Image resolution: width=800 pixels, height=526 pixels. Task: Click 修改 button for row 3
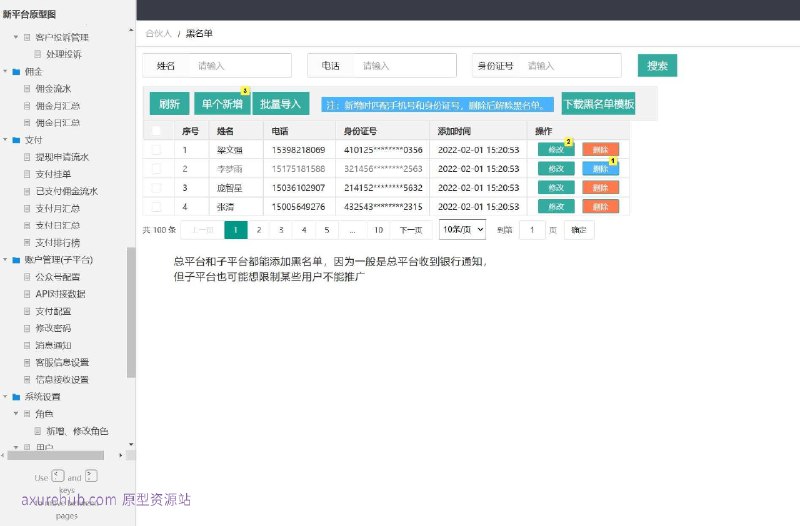click(x=556, y=188)
